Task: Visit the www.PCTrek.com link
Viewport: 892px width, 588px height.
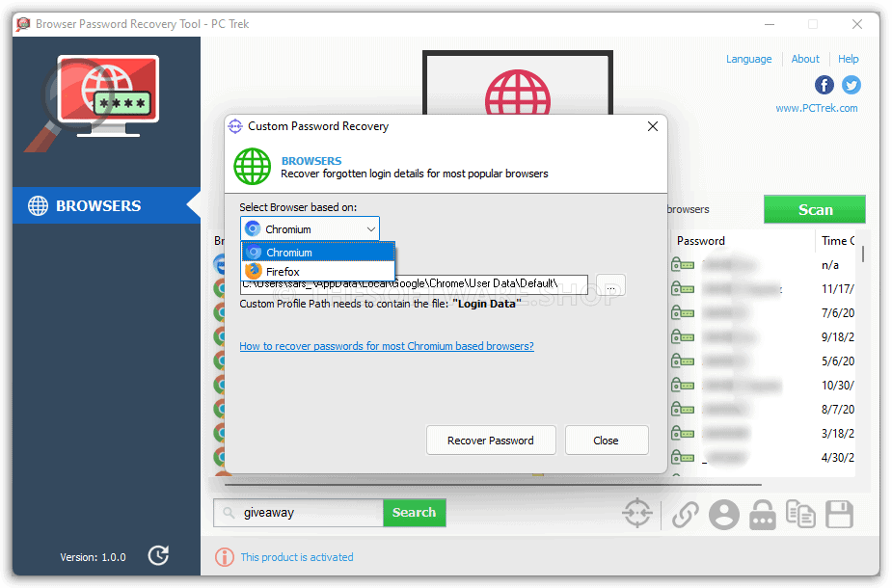Action: click(x=818, y=109)
